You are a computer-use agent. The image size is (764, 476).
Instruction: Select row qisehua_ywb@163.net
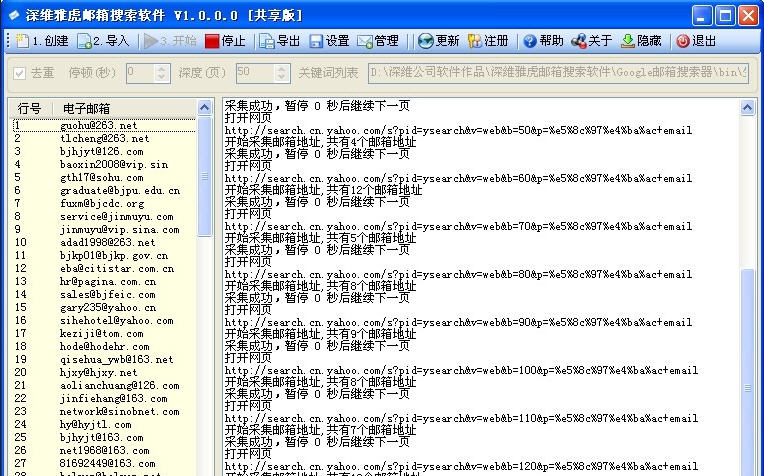pyautogui.click(x=103, y=360)
